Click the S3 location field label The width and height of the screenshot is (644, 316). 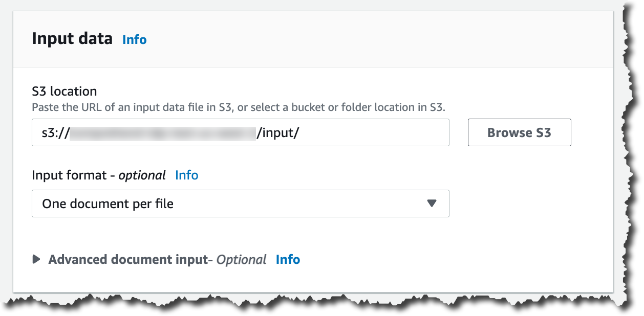[x=64, y=91]
